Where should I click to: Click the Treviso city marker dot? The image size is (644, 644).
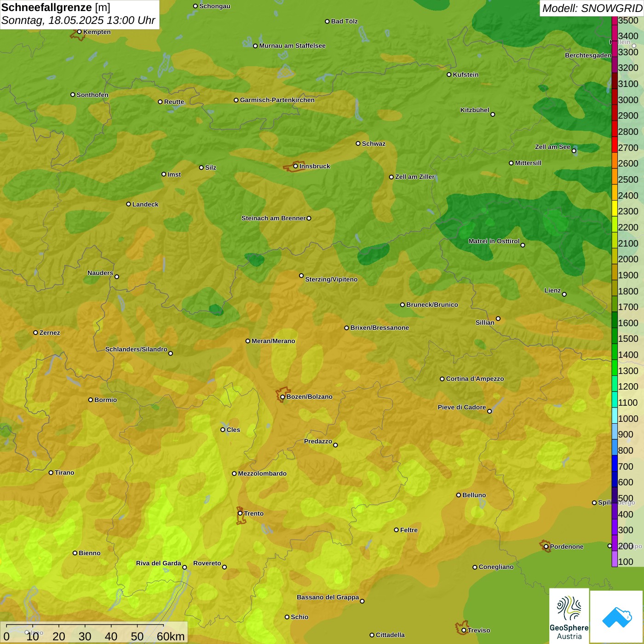(464, 630)
